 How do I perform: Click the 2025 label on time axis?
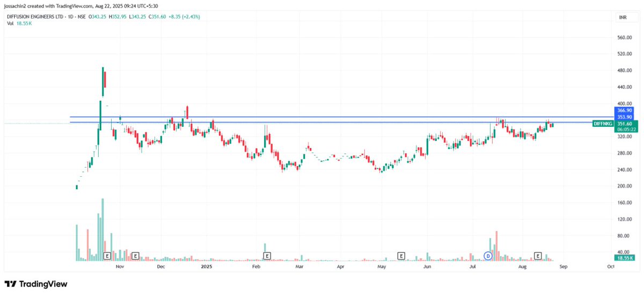pos(207,266)
